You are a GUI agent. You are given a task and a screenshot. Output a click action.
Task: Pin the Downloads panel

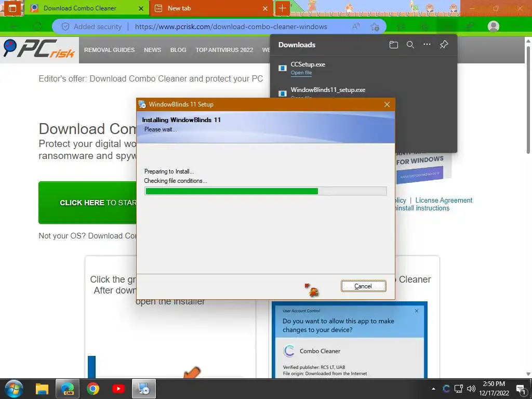point(444,45)
